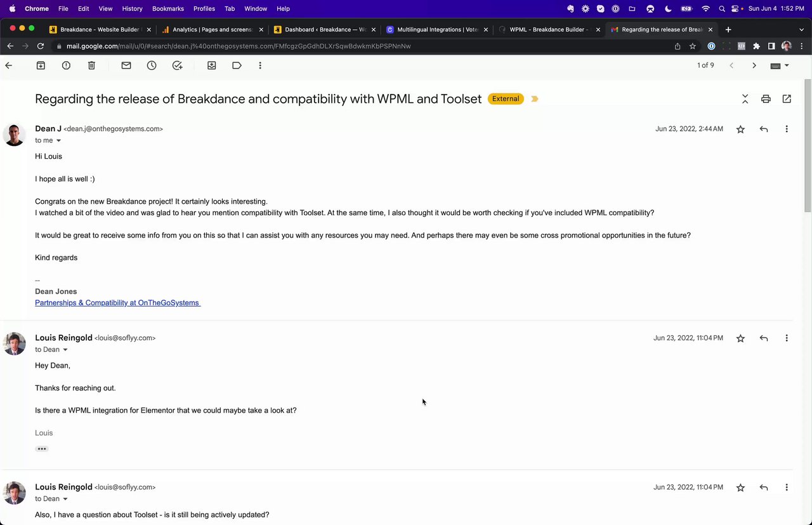Switch to the Dashboard Breakdance tab
This screenshot has height=525, width=812.
324,29
